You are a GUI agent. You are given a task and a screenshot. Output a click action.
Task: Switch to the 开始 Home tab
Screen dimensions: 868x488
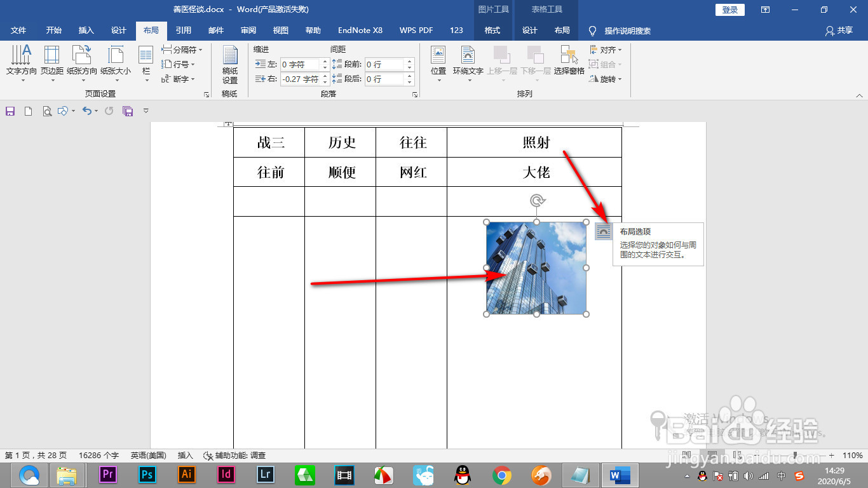click(54, 30)
